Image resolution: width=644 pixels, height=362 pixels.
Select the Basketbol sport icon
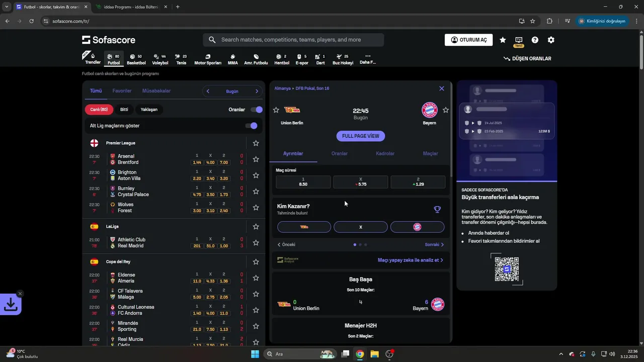(x=136, y=59)
